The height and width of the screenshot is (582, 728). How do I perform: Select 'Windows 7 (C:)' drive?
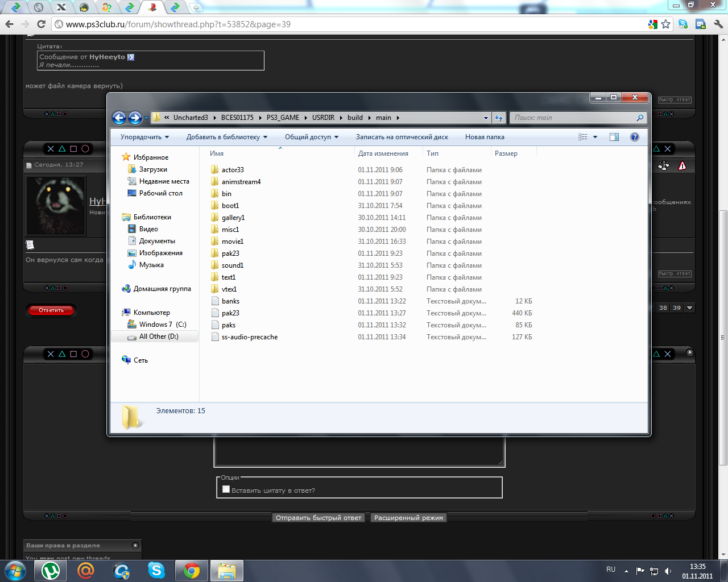[163, 325]
